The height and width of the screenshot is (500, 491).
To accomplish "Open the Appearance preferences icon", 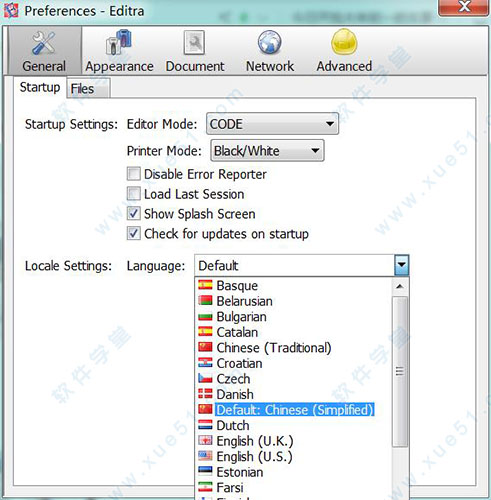I will (119, 42).
